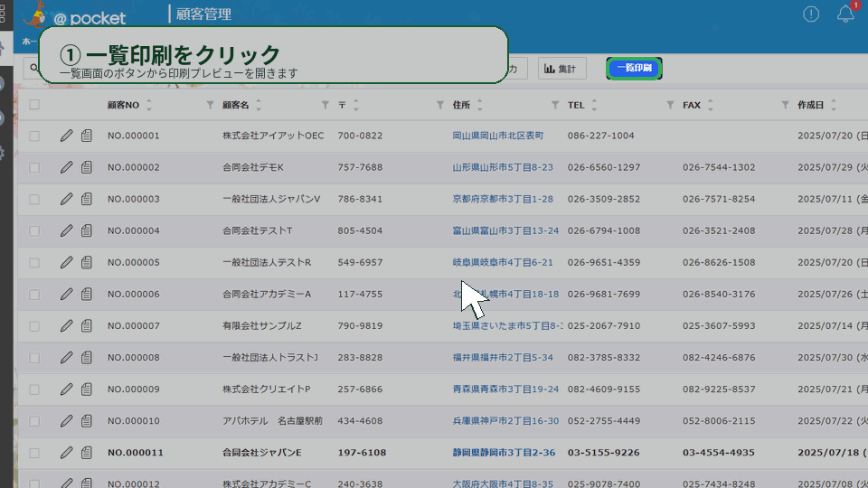Check the box for NO.000001
868x488 pixels.
(x=34, y=136)
